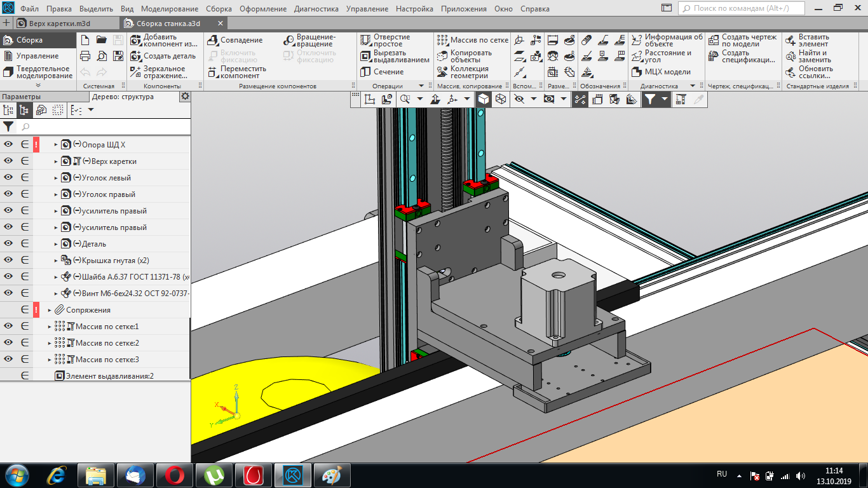Switch to the Верх каретки.m3d tab

coord(60,24)
